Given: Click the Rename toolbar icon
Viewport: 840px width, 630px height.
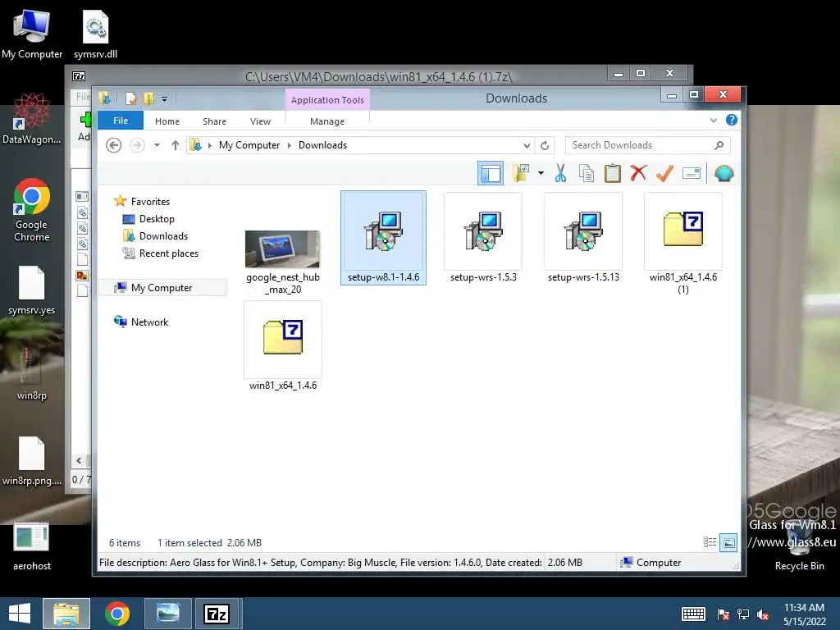Looking at the screenshot, I should click(x=691, y=173).
